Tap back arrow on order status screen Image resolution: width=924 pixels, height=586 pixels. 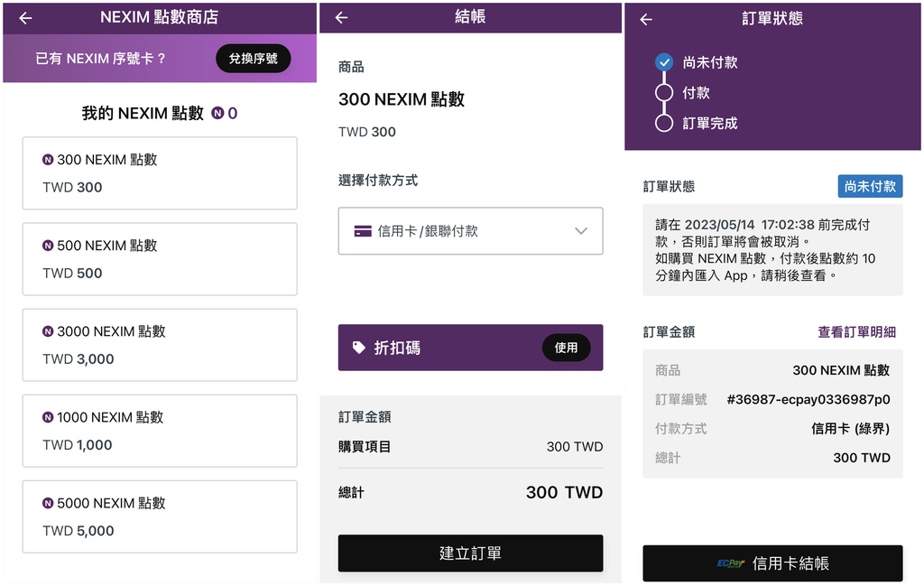tap(646, 19)
